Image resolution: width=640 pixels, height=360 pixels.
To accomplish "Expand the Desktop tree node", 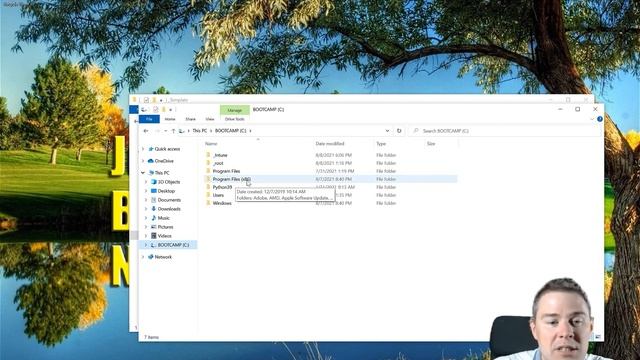I will [146, 191].
